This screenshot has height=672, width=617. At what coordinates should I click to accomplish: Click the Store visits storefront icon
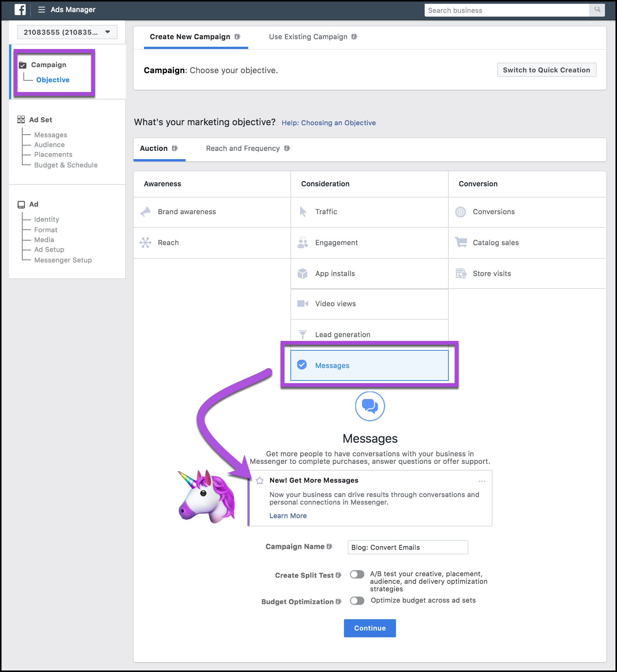pyautogui.click(x=460, y=273)
